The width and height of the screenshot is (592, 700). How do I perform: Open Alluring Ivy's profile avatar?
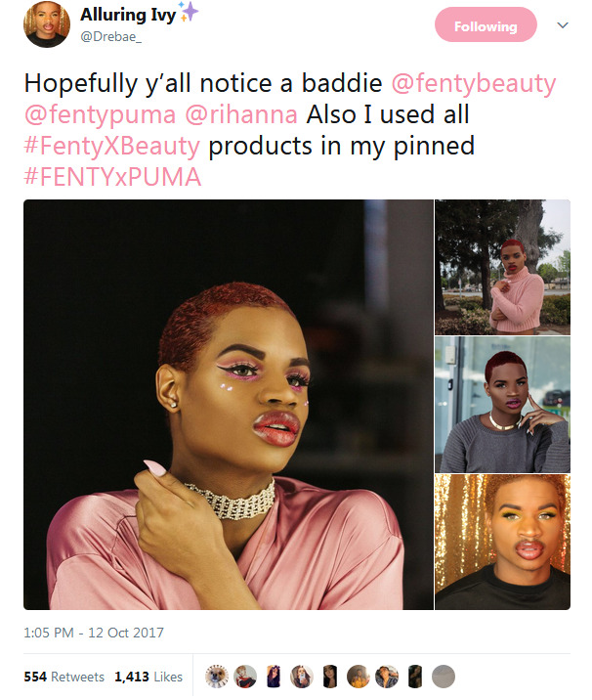point(47,24)
